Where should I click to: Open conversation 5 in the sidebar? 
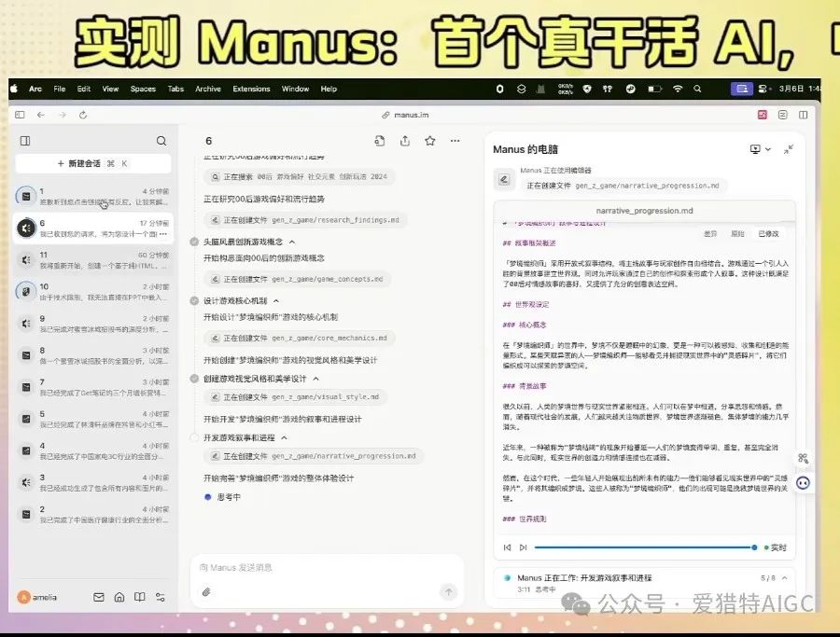pos(93,419)
